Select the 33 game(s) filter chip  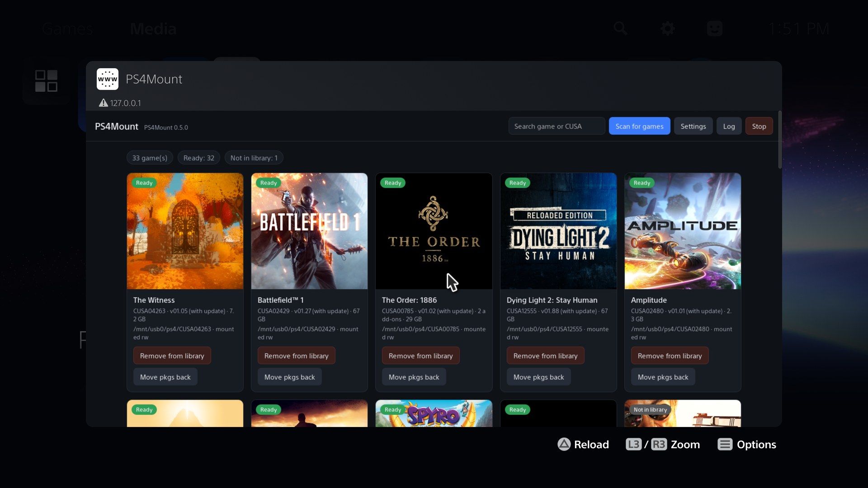coord(150,158)
